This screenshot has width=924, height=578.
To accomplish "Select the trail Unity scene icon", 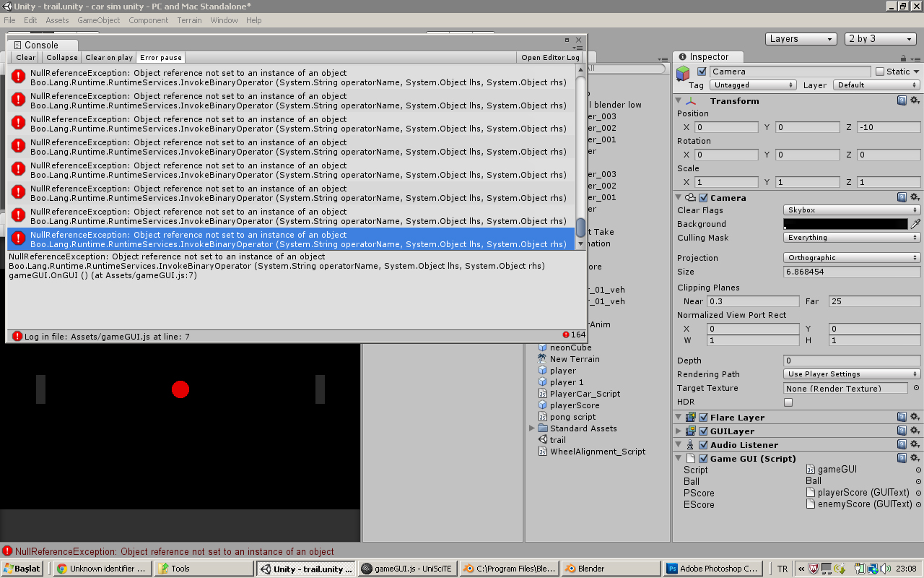I will pos(543,440).
